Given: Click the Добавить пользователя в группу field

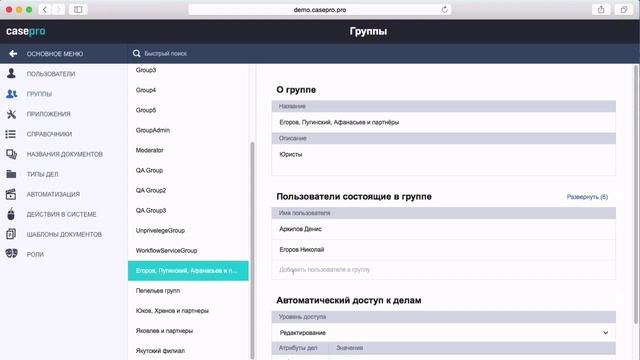Looking at the screenshot, I should 444,269.
